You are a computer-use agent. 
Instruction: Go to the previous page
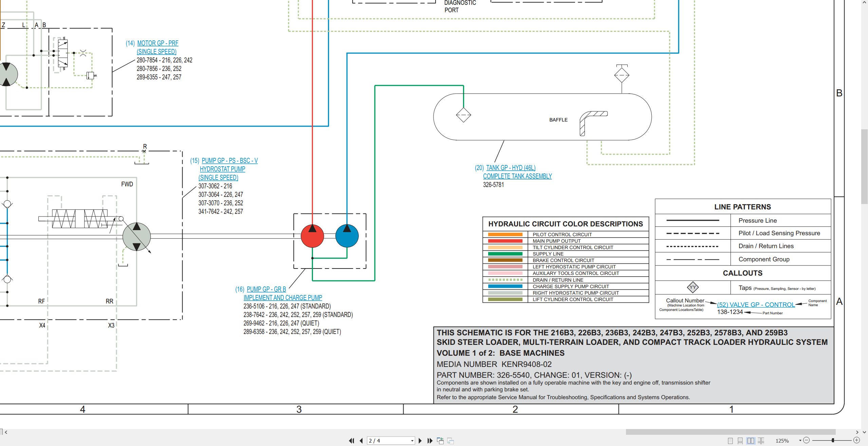point(361,441)
